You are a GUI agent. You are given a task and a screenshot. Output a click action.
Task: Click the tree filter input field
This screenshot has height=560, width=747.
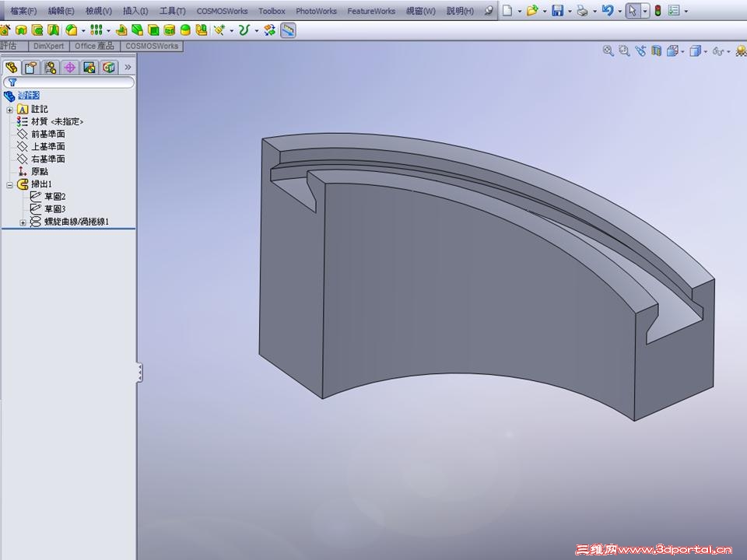[69, 82]
